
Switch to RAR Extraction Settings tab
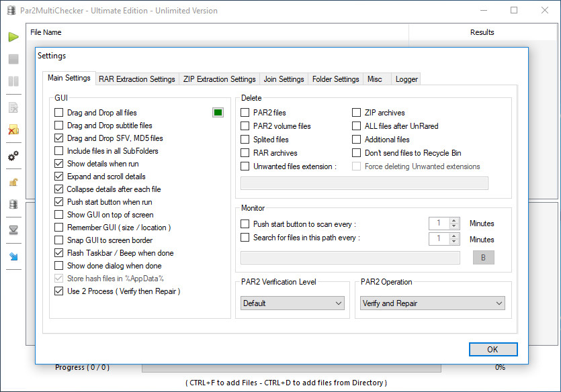(x=137, y=79)
